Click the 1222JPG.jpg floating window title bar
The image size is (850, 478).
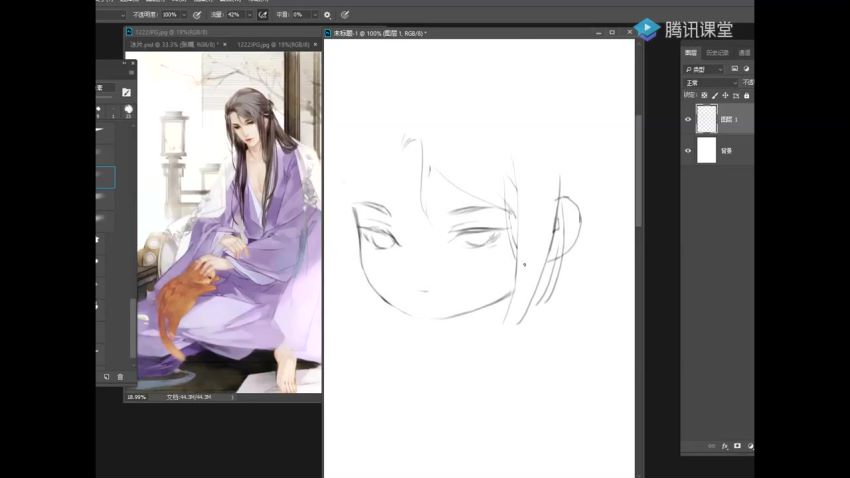pyautogui.click(x=222, y=33)
